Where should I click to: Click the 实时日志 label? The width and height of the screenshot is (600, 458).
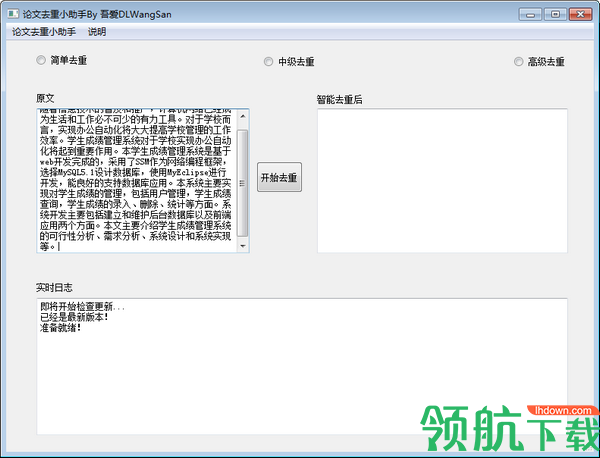click(x=54, y=288)
